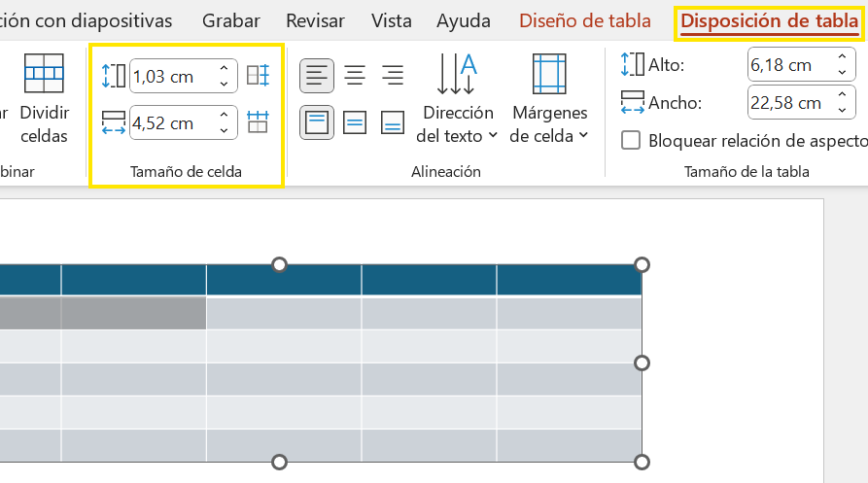Screen dimensions: 868x483
Task: Click the table Ancho input field
Action: click(785, 102)
